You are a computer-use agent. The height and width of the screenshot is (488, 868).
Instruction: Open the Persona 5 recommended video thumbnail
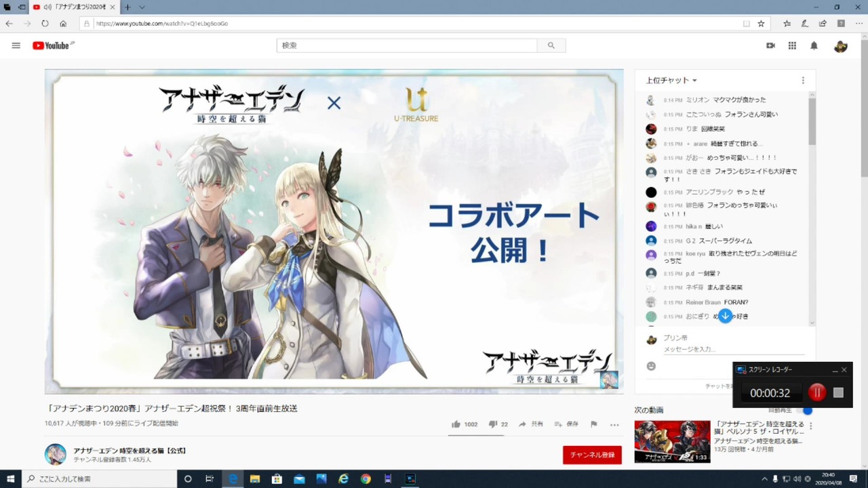point(672,441)
